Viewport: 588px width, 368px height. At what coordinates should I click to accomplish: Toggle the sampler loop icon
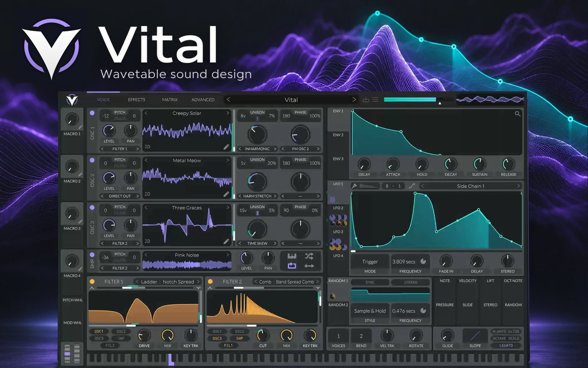point(292,266)
